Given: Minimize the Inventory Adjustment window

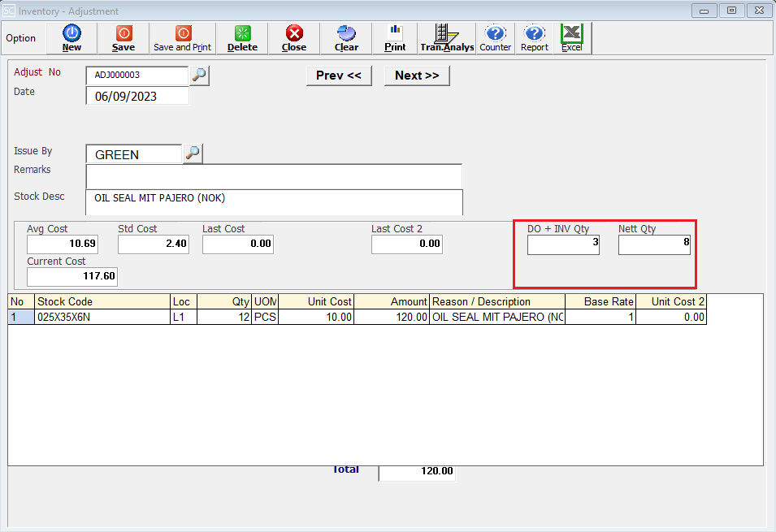Looking at the screenshot, I should (704, 11).
